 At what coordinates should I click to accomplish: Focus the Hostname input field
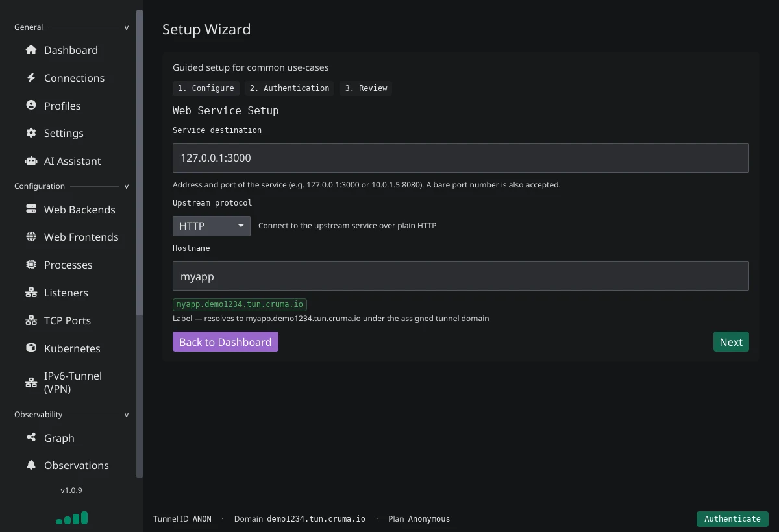pyautogui.click(x=461, y=276)
